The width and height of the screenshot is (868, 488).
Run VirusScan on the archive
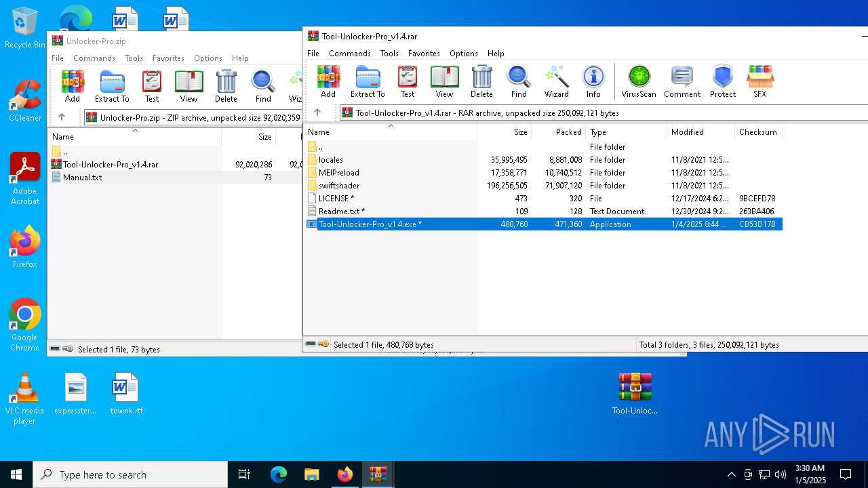pos(639,82)
